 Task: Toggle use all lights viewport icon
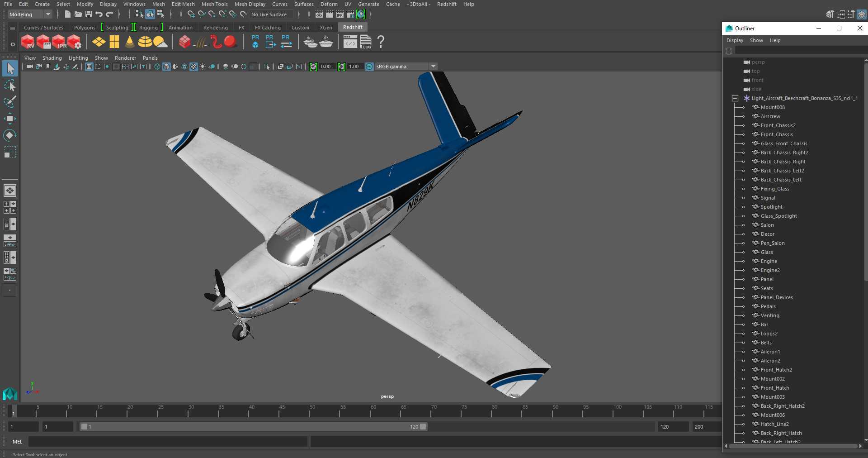tap(203, 67)
